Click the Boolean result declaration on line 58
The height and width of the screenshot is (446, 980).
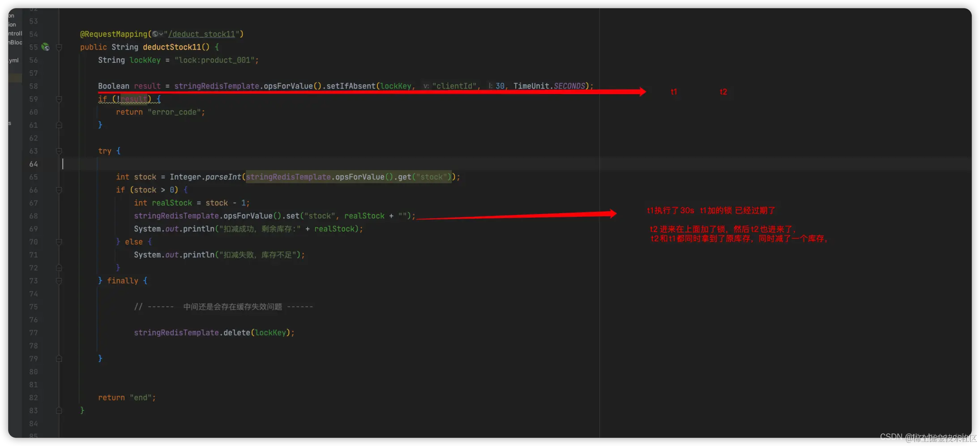[129, 86]
